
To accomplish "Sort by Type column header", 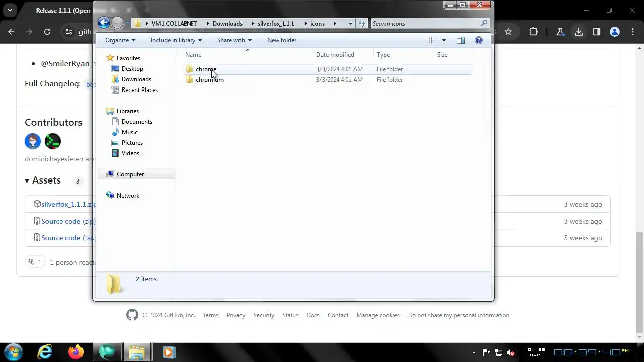I will coord(404,55).
